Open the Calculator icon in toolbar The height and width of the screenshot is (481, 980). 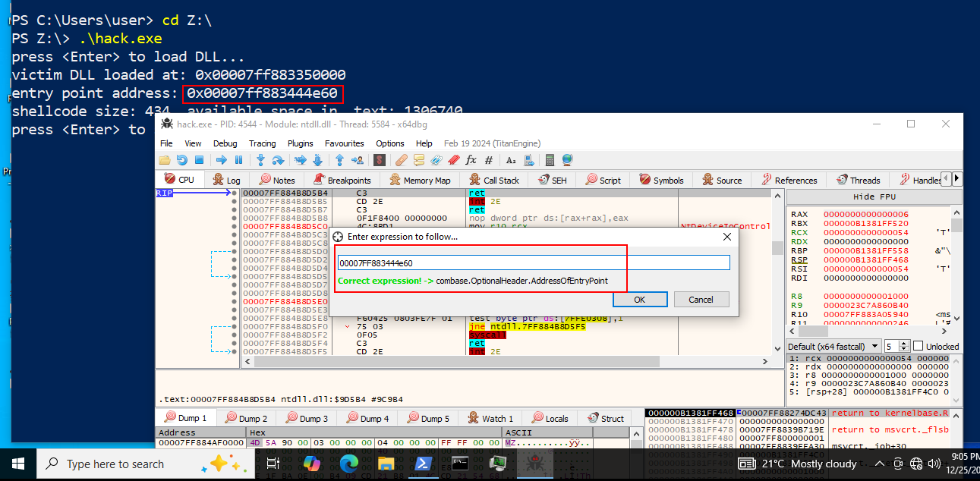[550, 160]
